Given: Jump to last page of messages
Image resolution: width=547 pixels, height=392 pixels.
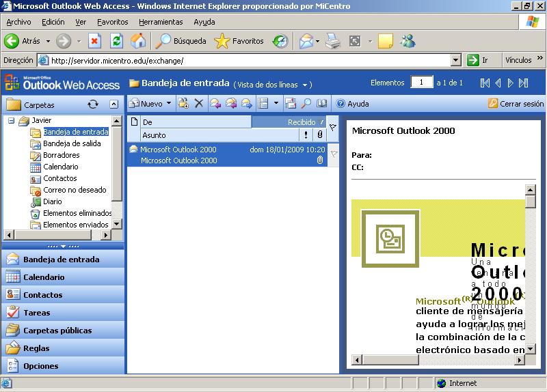Looking at the screenshot, I should point(524,83).
